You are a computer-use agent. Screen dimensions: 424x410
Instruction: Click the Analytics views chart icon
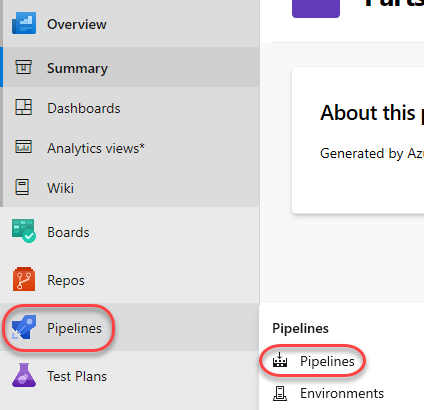coord(23,147)
